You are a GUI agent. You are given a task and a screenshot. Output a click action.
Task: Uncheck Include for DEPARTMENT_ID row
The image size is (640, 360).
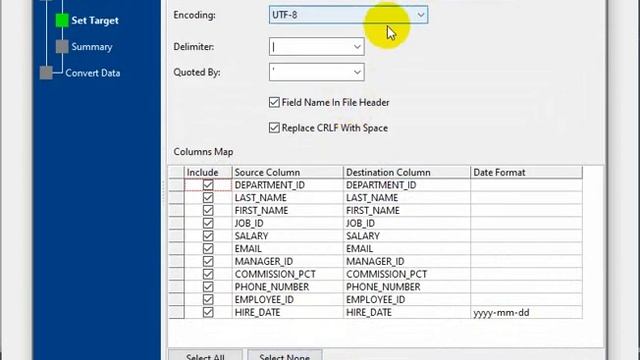tap(208, 185)
